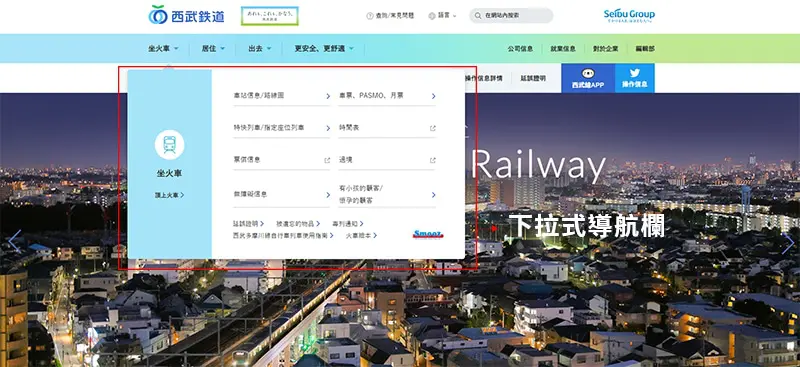Go to previous hero slide arrow
The image size is (800, 367).
tap(14, 241)
